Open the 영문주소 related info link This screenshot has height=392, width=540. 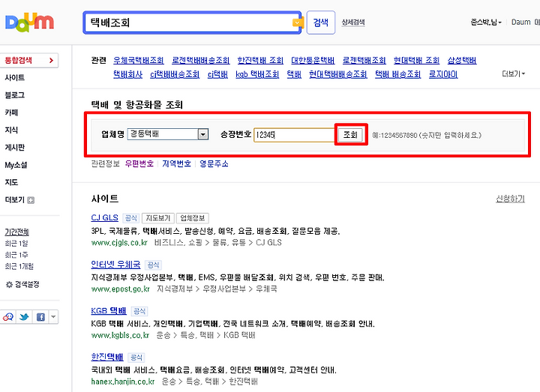pos(214,164)
